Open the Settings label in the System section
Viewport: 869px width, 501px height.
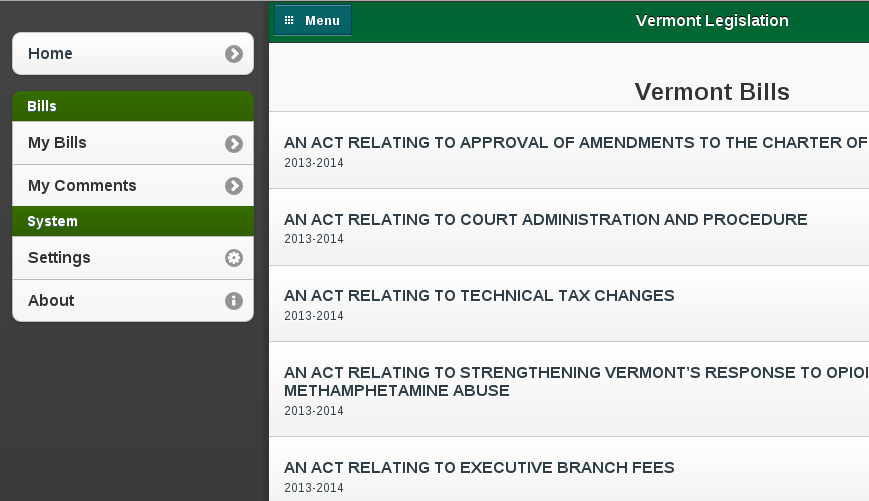click(x=59, y=258)
